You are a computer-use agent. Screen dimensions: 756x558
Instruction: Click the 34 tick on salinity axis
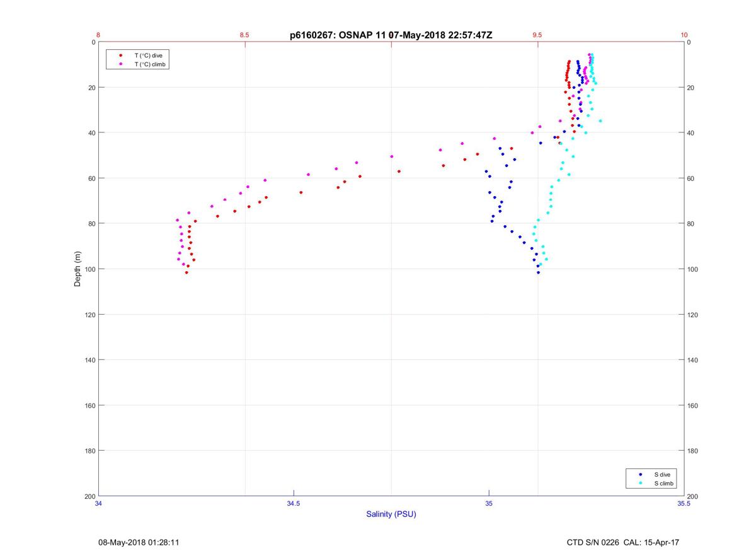pyautogui.click(x=99, y=503)
